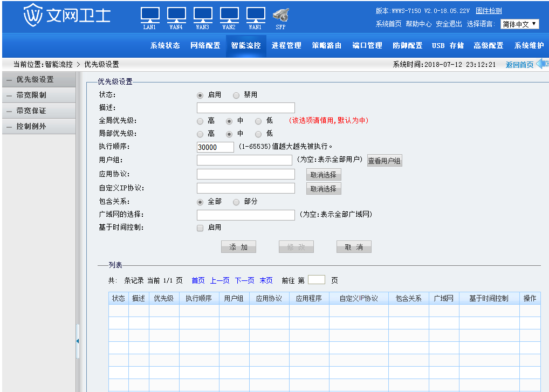Click the 查看用户组 button
Screen dimensions: 549x392
click(x=385, y=161)
